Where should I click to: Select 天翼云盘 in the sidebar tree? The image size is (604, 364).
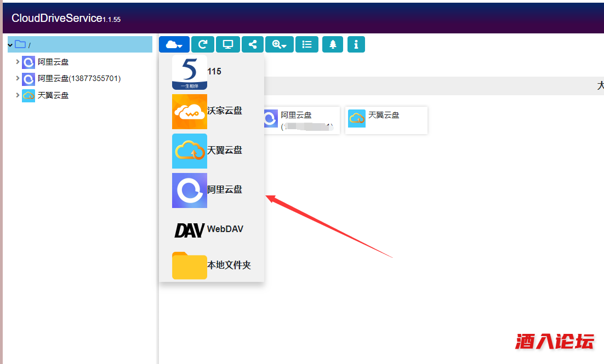pos(53,95)
